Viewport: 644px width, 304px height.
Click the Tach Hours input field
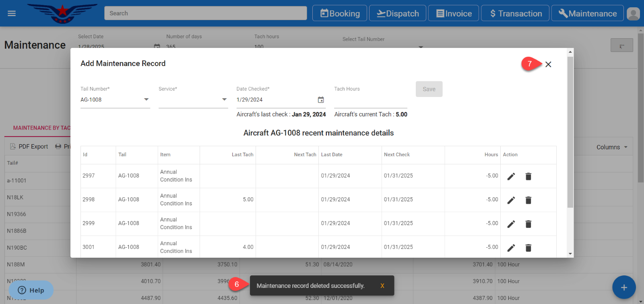point(370,100)
